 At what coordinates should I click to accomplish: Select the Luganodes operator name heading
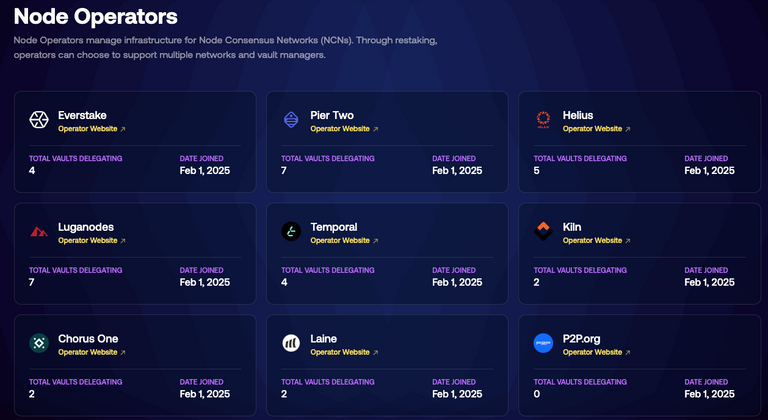[85, 227]
